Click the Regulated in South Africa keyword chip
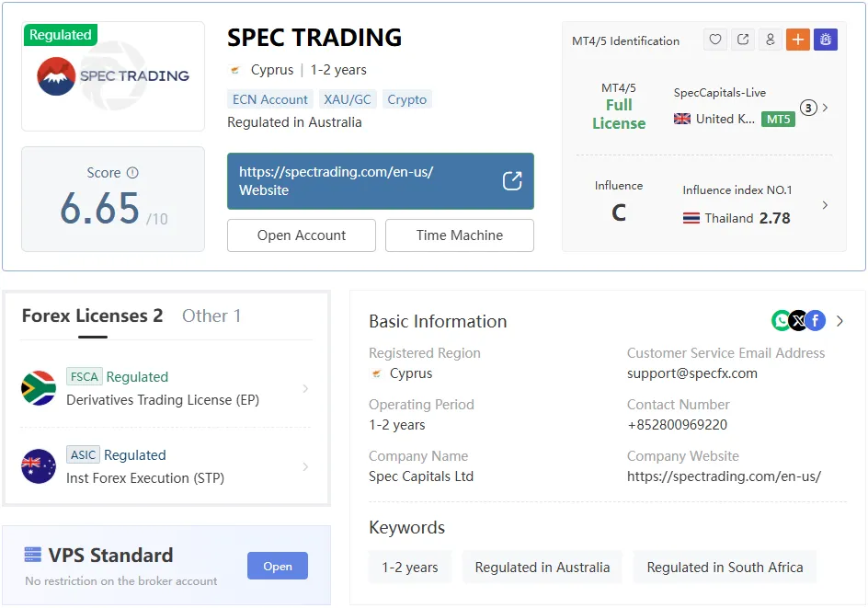This screenshot has height=608, width=868. pos(725,567)
